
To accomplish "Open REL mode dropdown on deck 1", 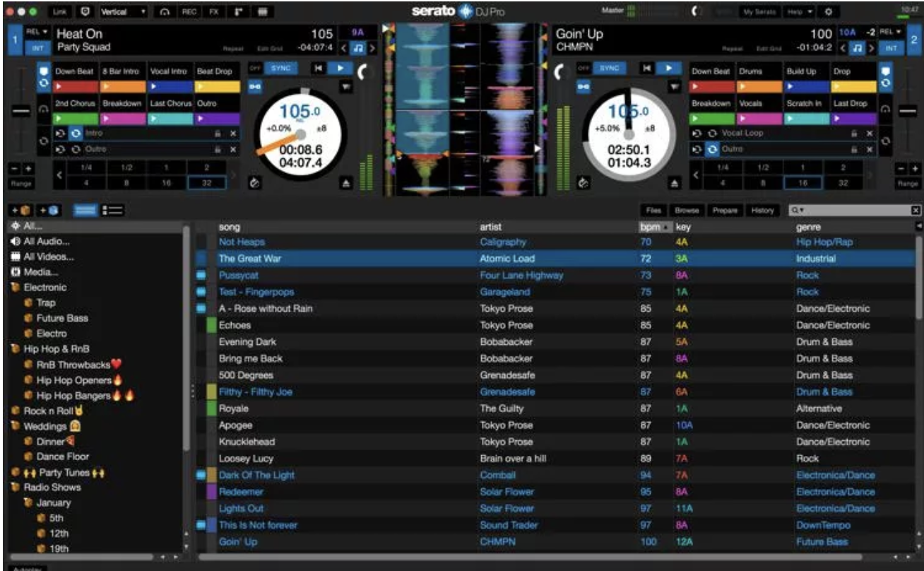I will pos(37,32).
